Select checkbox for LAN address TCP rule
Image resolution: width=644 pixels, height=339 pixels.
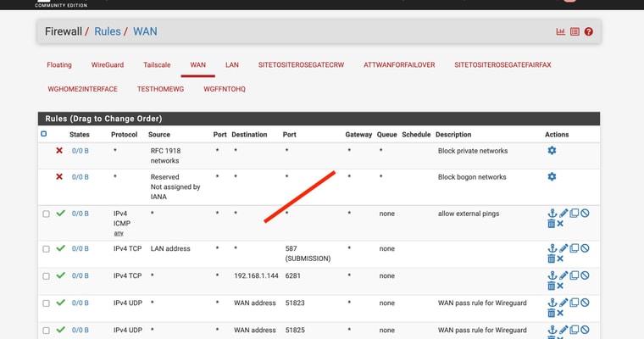coord(47,249)
